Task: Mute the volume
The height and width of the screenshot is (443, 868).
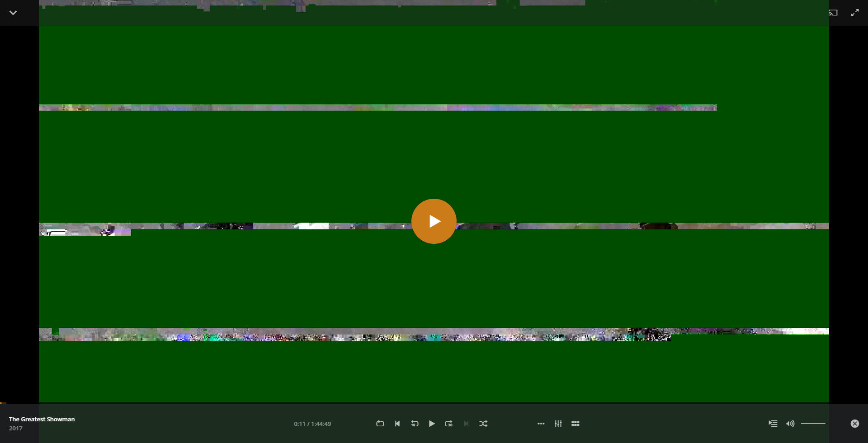Action: (x=790, y=424)
